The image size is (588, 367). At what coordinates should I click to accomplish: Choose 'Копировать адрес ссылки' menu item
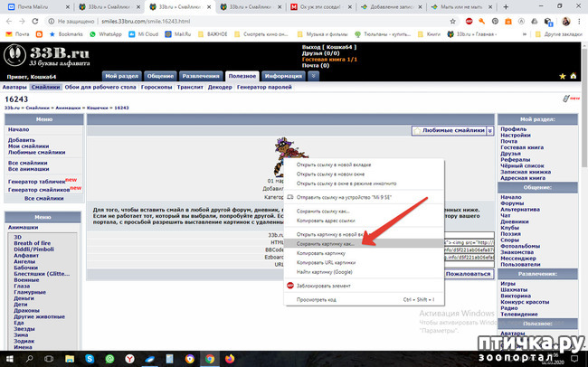tap(364, 221)
